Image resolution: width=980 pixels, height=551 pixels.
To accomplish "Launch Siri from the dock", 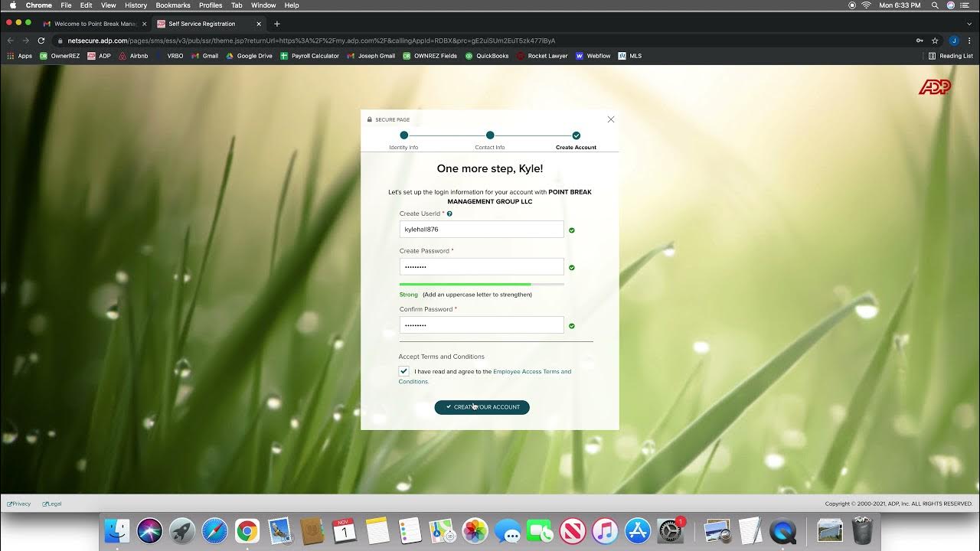I will (149, 530).
